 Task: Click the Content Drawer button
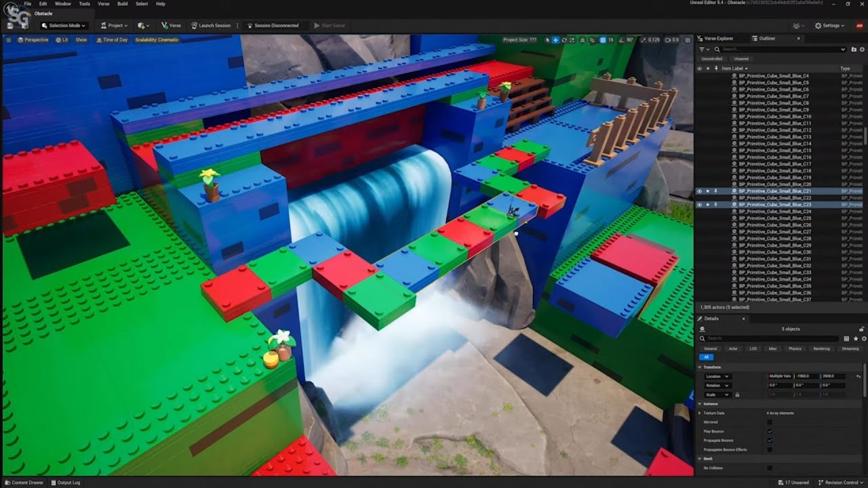(x=24, y=483)
